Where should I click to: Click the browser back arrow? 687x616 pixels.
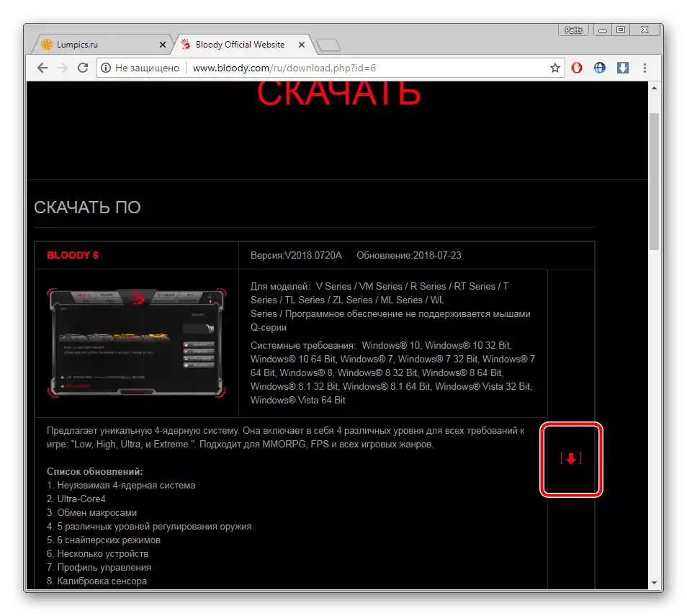[42, 68]
